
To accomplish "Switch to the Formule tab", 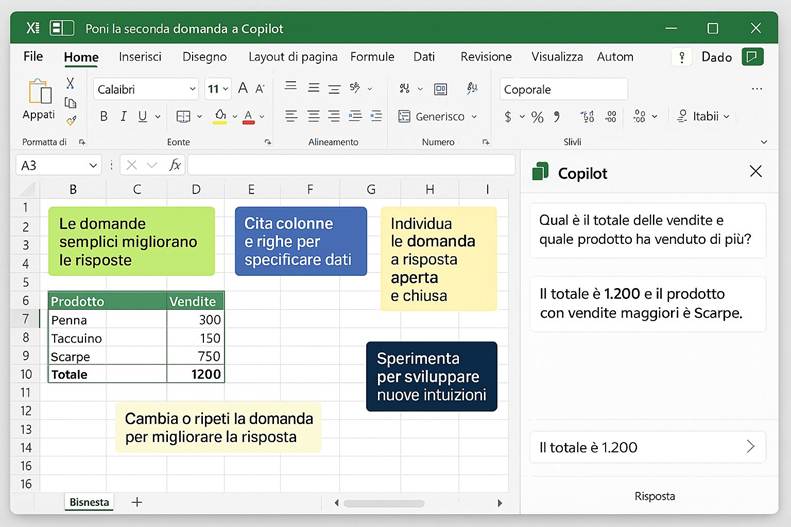I will 372,57.
